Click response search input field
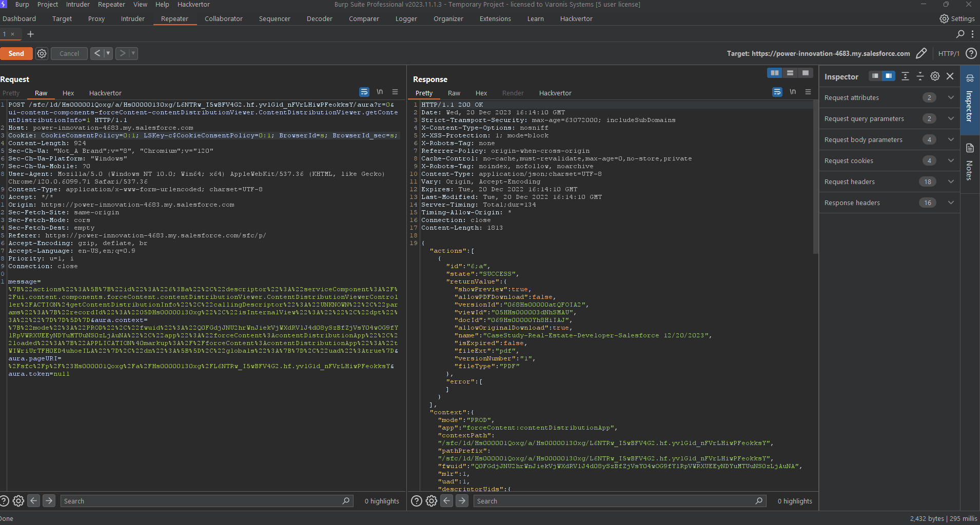This screenshot has width=980, height=525. coord(620,501)
